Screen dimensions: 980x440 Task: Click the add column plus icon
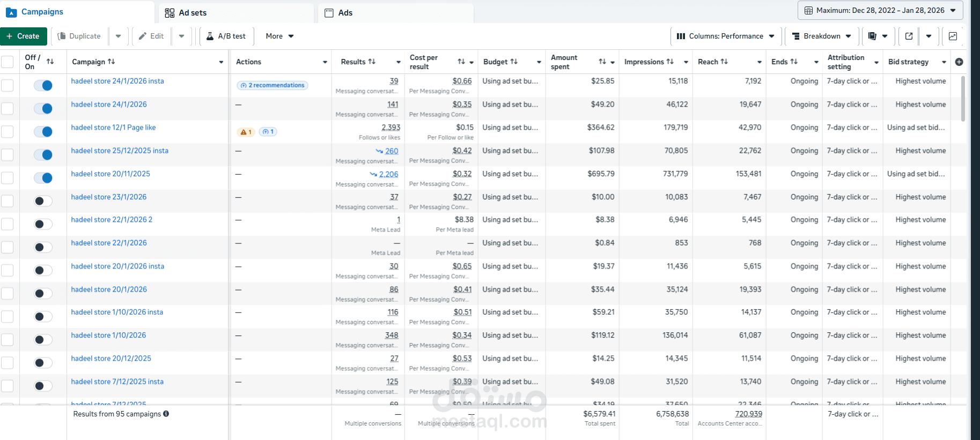959,62
